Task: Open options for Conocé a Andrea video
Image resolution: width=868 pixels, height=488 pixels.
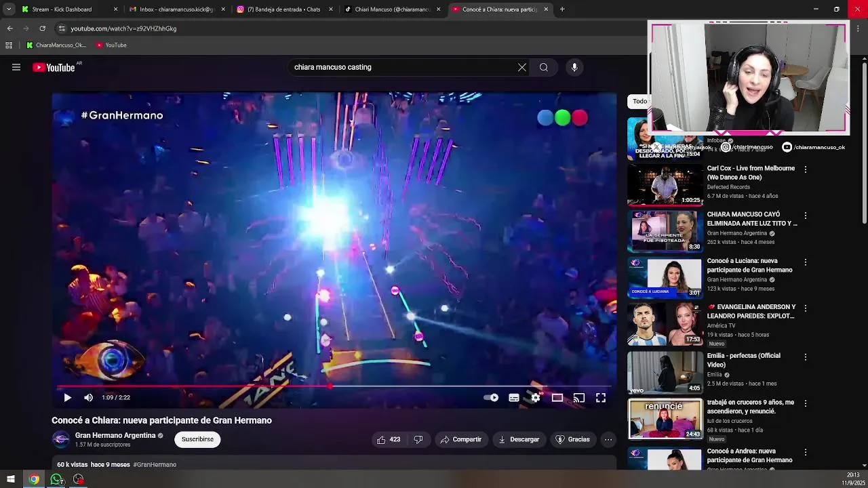Action: point(806,453)
